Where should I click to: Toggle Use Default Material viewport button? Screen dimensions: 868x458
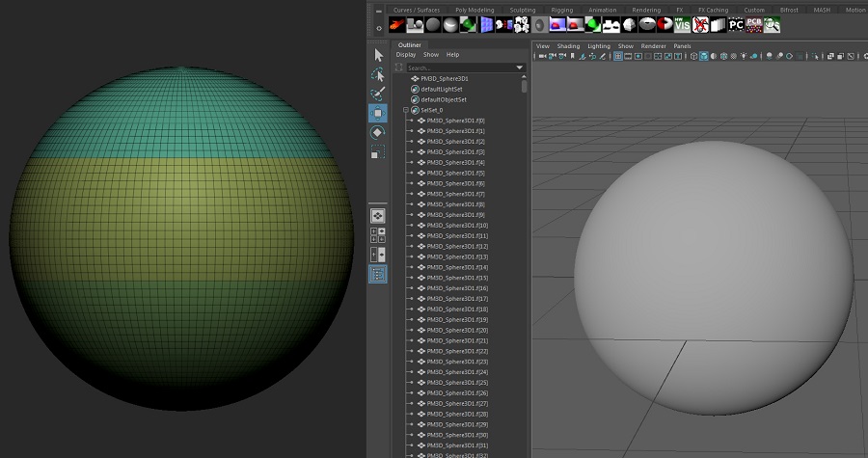[714, 56]
